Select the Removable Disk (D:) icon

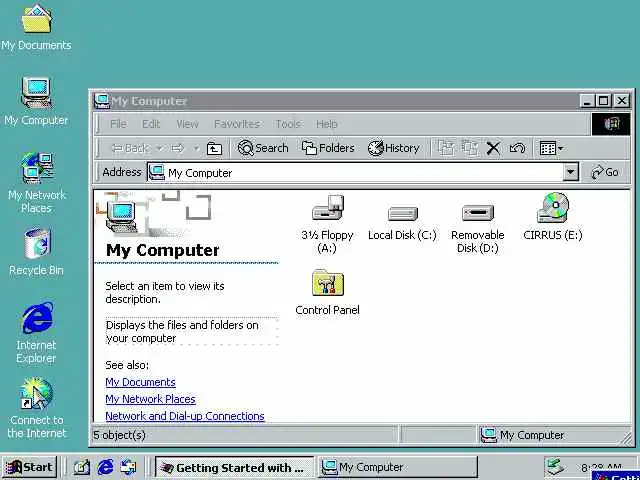478,213
